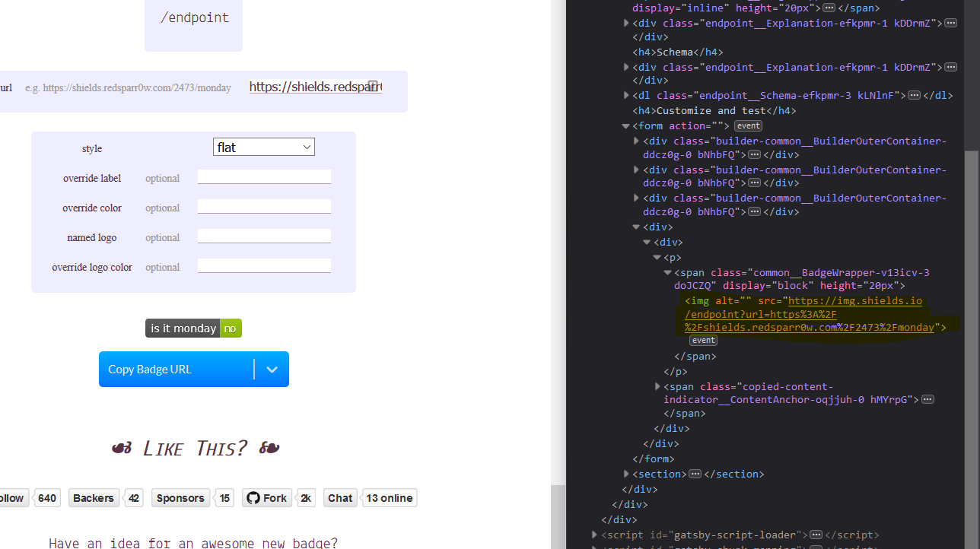
Task: Click the GitHub Fork badge
Action: point(267,498)
